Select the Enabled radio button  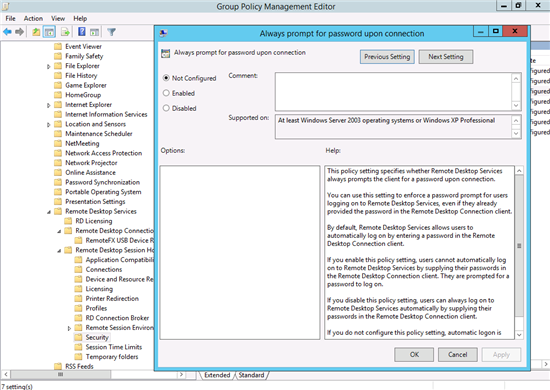pyautogui.click(x=166, y=93)
